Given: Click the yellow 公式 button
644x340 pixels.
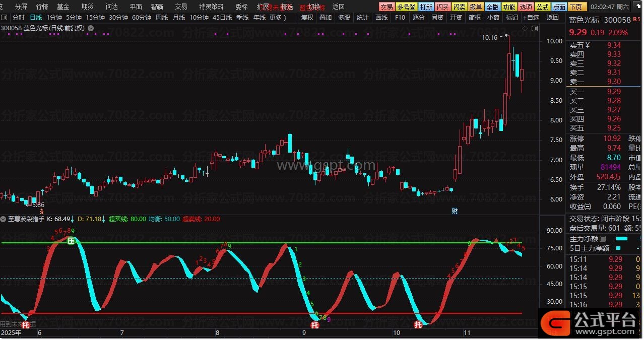Looking at the screenshot, I should pyautogui.click(x=542, y=7).
